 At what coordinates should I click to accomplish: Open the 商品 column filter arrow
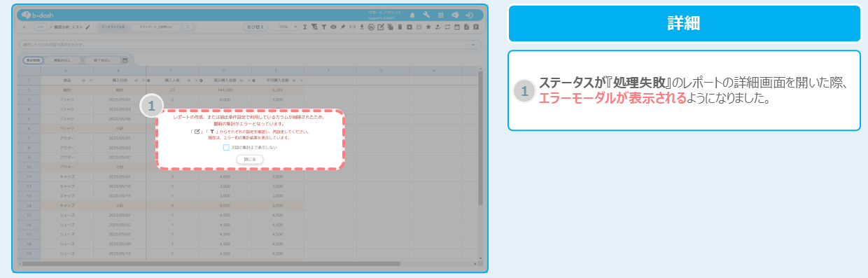(x=91, y=81)
